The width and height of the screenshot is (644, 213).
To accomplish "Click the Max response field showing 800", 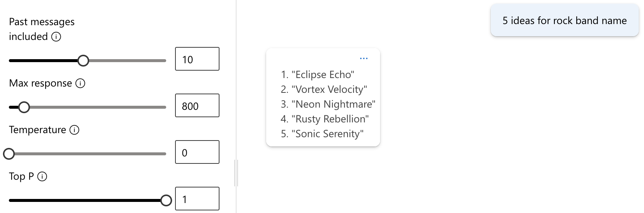I will tap(197, 106).
